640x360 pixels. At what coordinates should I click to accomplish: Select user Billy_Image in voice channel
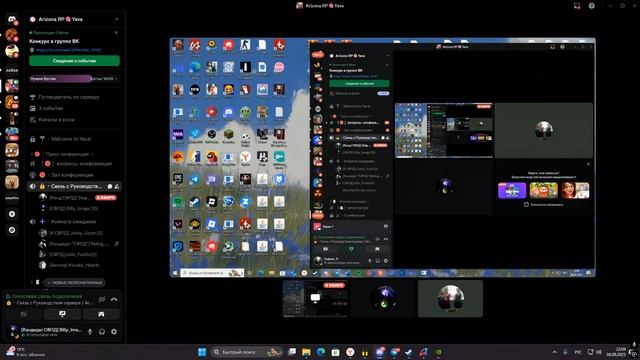pos(73,208)
